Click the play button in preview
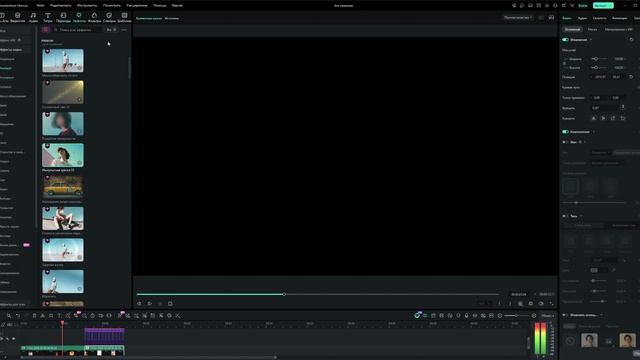Screen dimensions: 640x360 click(149, 304)
